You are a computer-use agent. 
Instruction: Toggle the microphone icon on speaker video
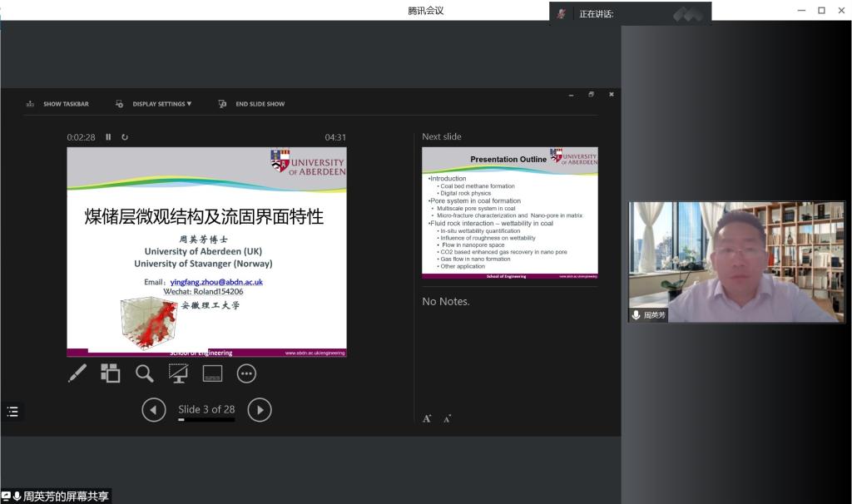(x=637, y=315)
